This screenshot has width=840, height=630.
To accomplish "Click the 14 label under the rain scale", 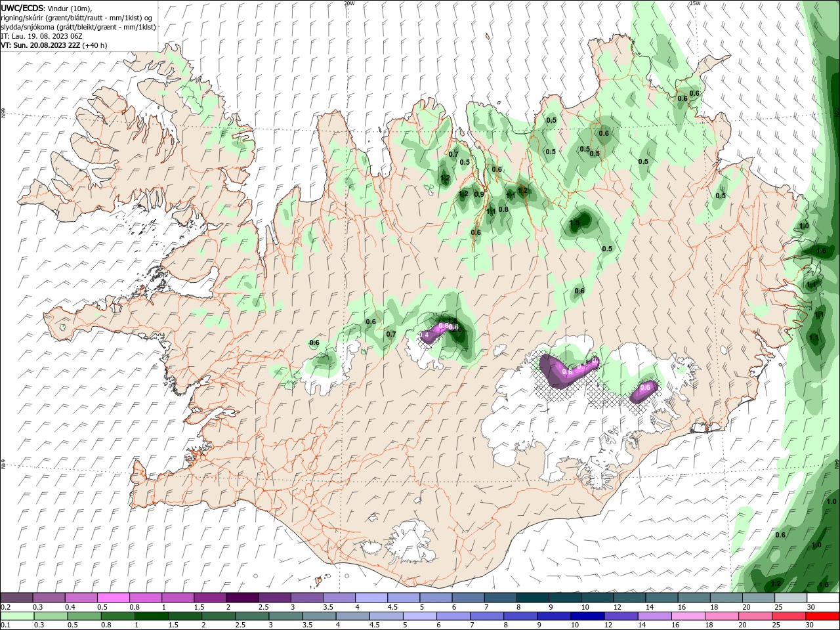I will 642,625.
